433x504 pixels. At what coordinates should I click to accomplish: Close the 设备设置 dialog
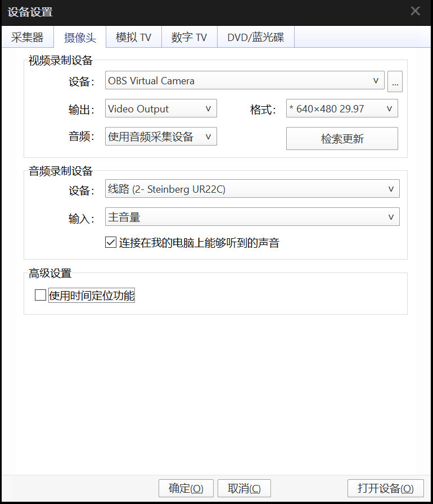click(416, 11)
